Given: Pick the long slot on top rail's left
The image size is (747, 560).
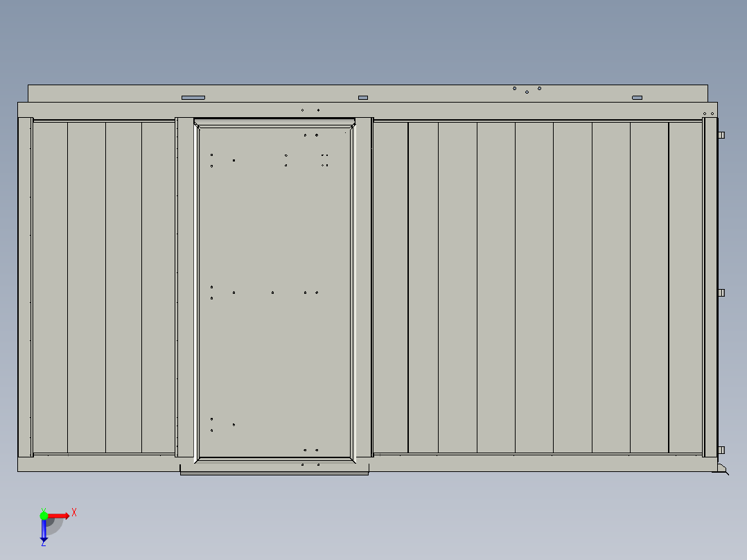Looking at the screenshot, I should click(193, 98).
